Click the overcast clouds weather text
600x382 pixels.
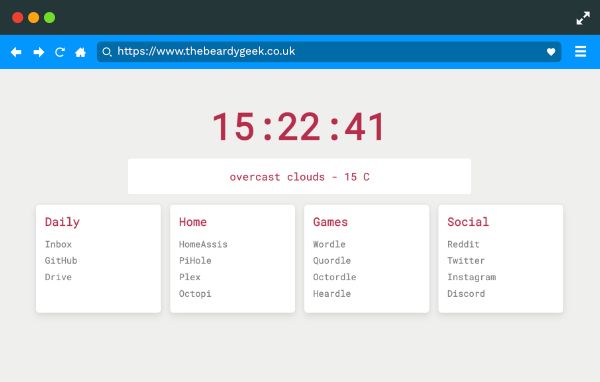point(300,177)
